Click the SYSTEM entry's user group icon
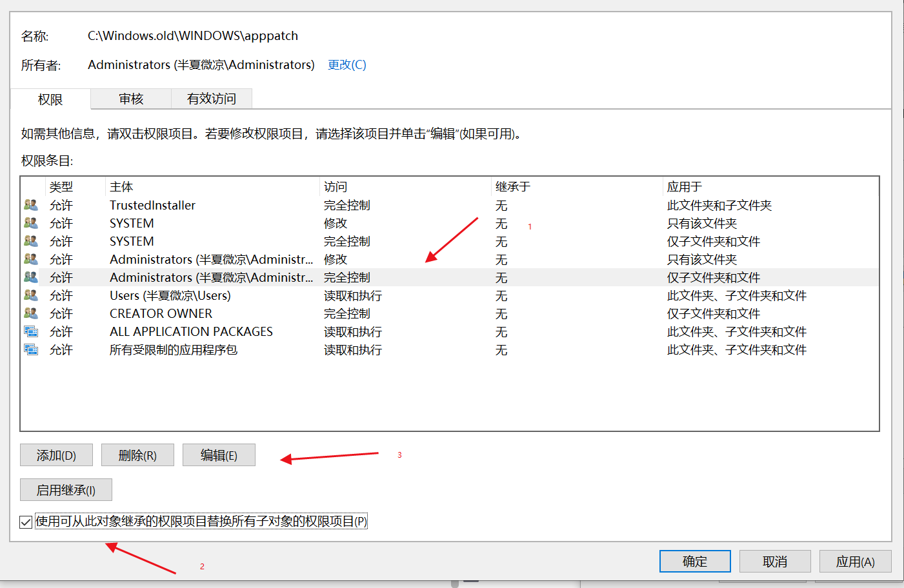 pos(30,223)
